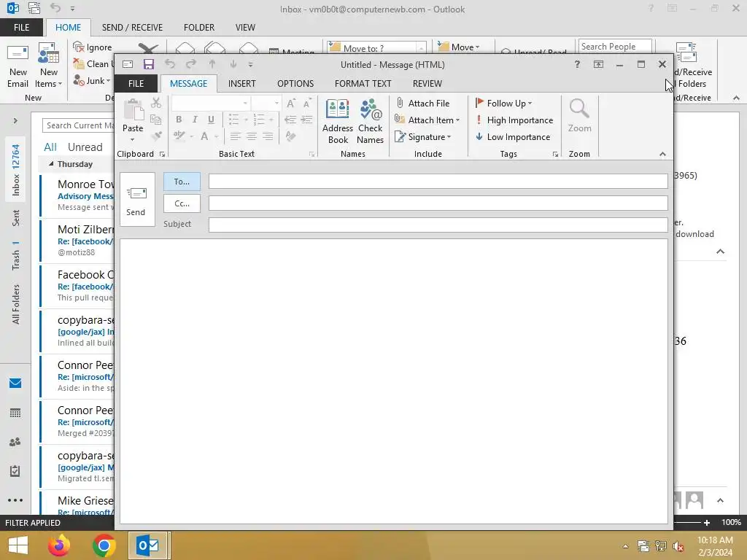Viewport: 747px width, 560px height.
Task: Click the Decrease Indent icon
Action: pos(290,120)
